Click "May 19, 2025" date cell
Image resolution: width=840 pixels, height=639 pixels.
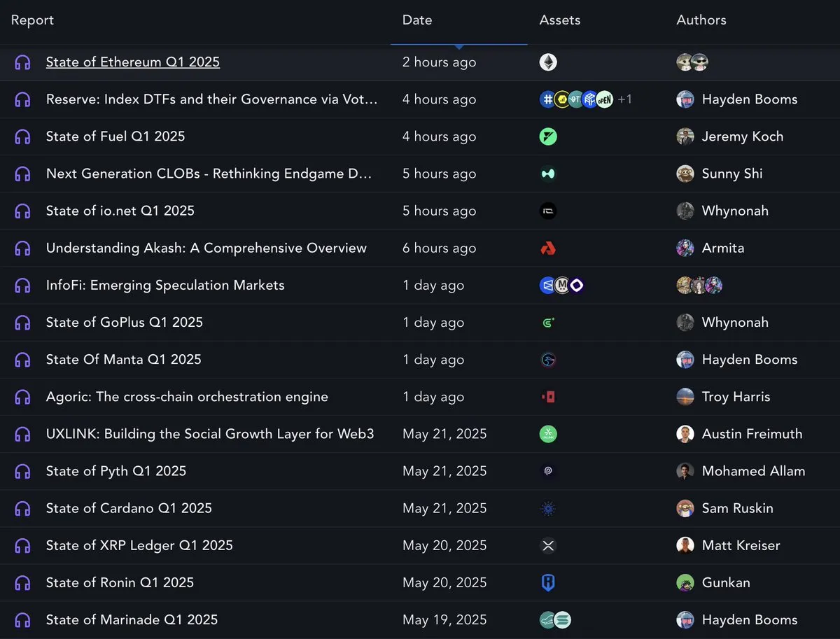point(444,619)
